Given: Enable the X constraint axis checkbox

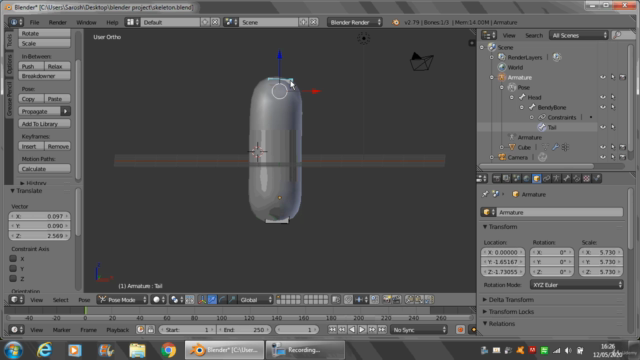Looking at the screenshot, I should [13, 258].
